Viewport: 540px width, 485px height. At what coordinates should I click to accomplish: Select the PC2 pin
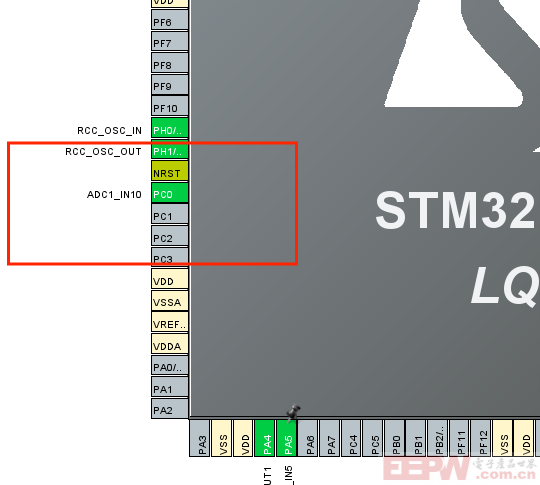(170, 236)
